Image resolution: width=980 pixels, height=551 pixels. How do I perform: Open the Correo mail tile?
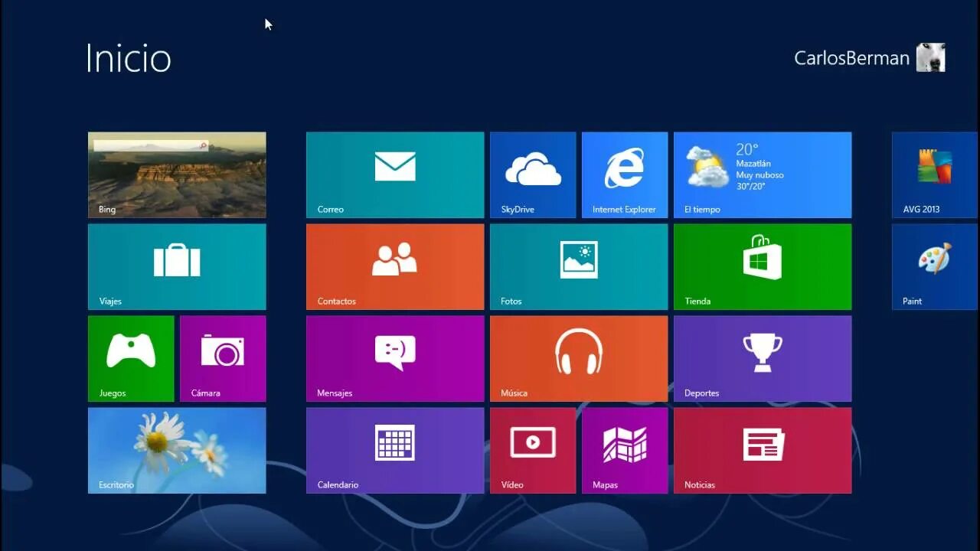tap(395, 175)
